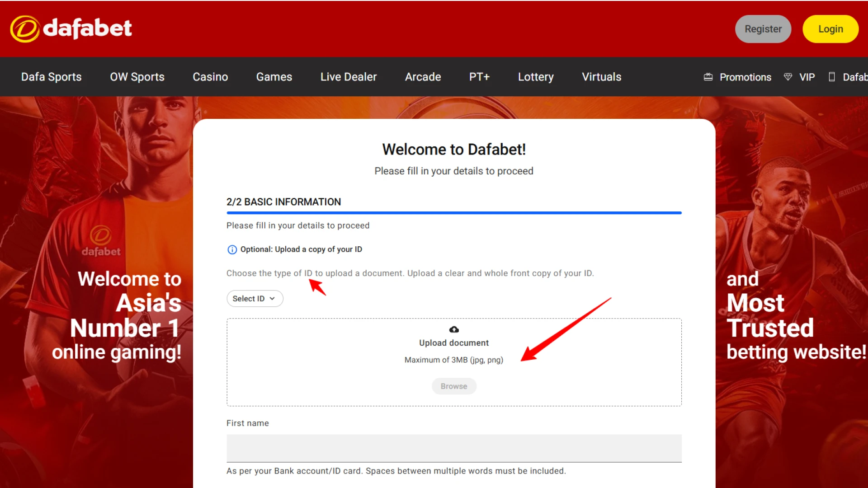Collapse the Select ID picker
The width and height of the screenshot is (868, 488).
pos(255,298)
